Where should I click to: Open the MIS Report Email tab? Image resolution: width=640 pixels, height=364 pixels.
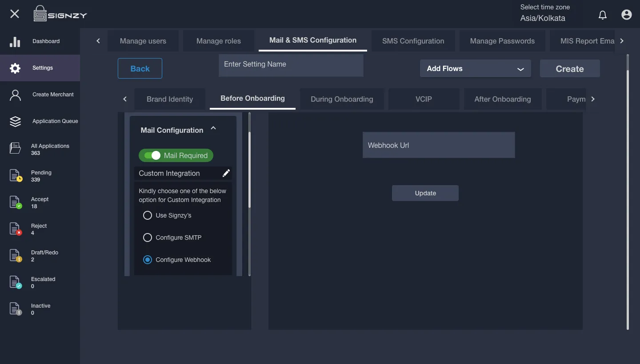click(x=583, y=41)
